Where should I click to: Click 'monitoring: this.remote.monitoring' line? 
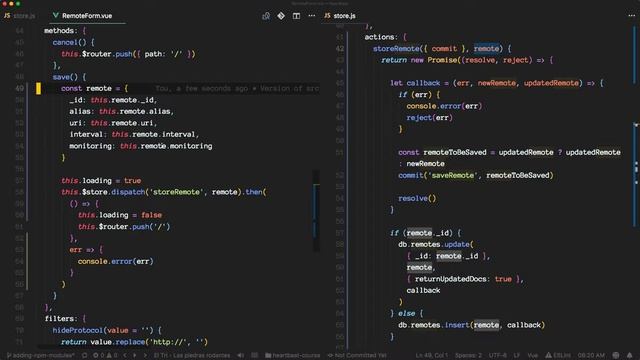coord(141,146)
